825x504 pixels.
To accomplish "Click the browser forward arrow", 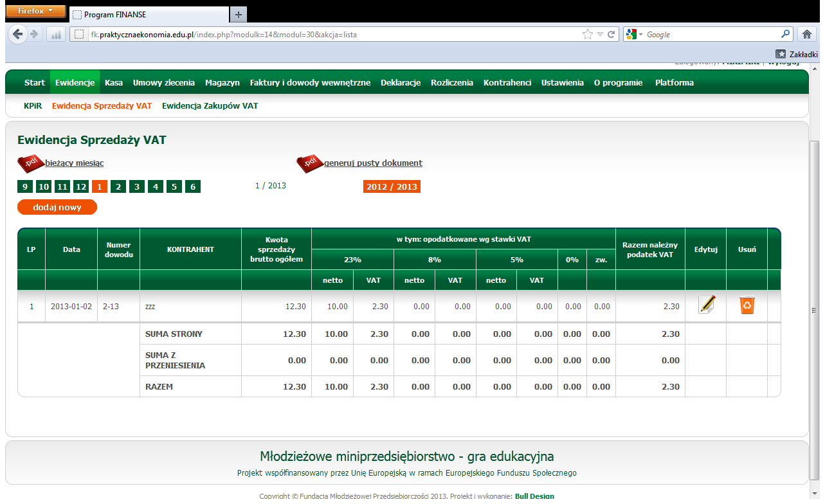I will (x=35, y=34).
